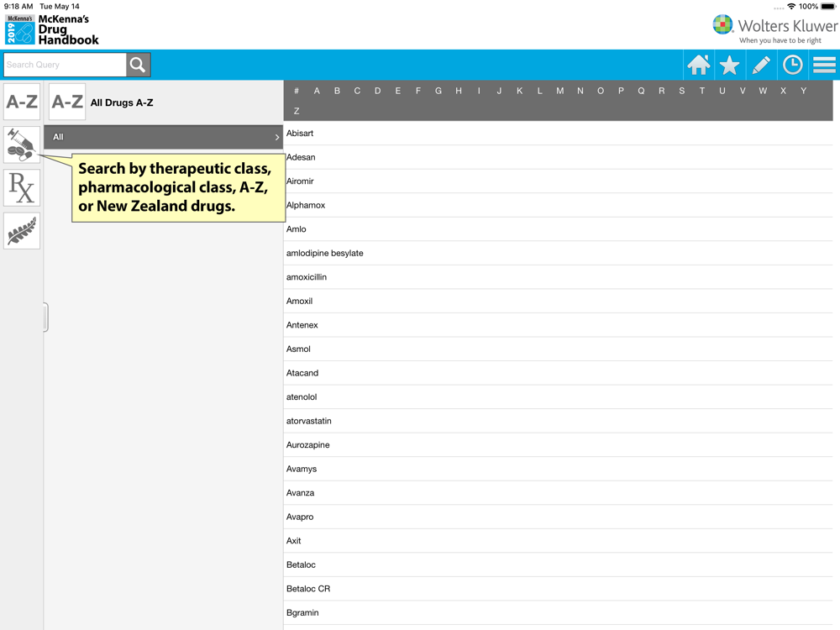Jump to letter P in index
This screenshot has height=630, width=840.
621,91
